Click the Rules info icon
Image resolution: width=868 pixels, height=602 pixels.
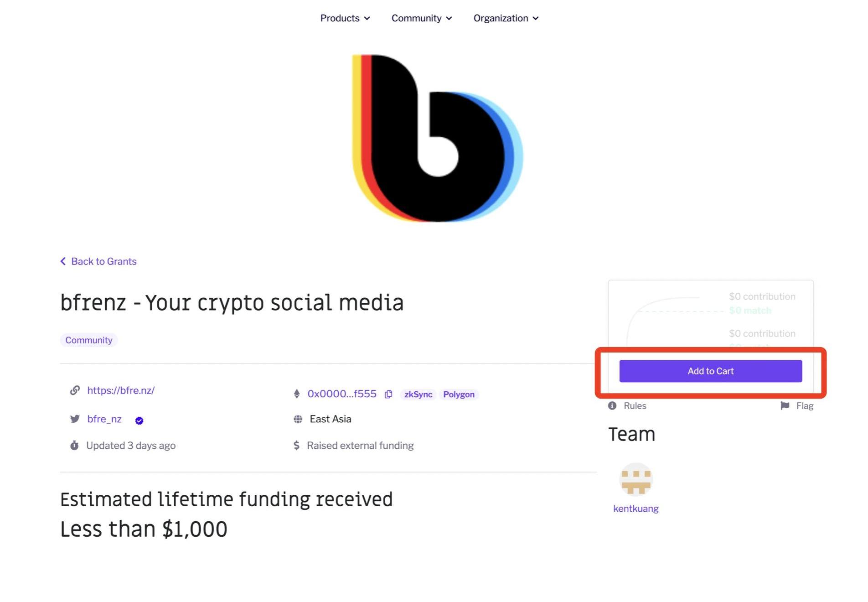point(612,405)
